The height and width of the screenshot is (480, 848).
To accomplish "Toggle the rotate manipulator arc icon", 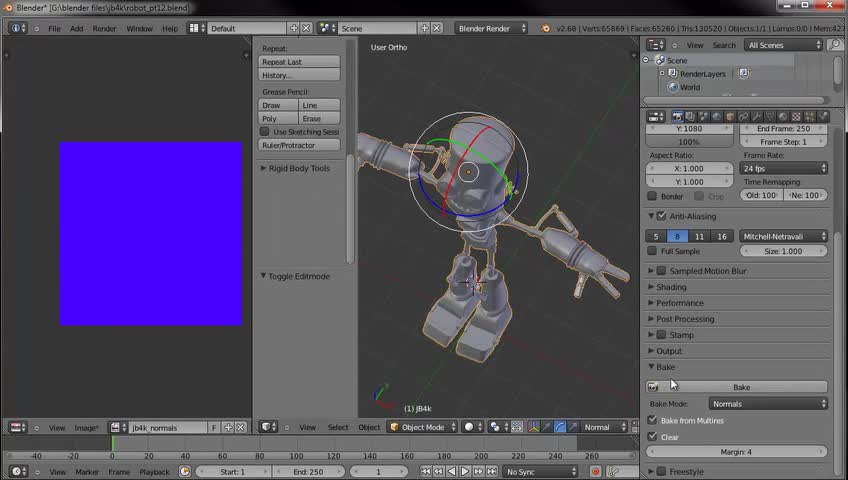I will pyautogui.click(x=560, y=427).
